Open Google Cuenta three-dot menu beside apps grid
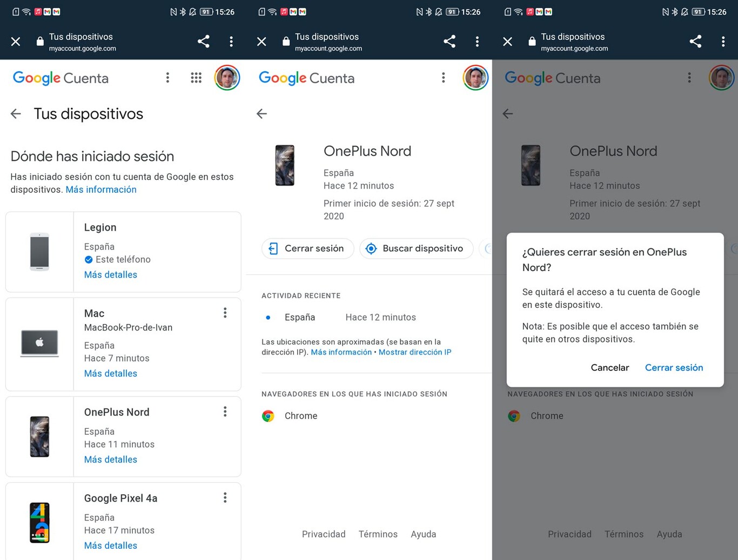Image resolution: width=738 pixels, height=560 pixels. pos(167,78)
